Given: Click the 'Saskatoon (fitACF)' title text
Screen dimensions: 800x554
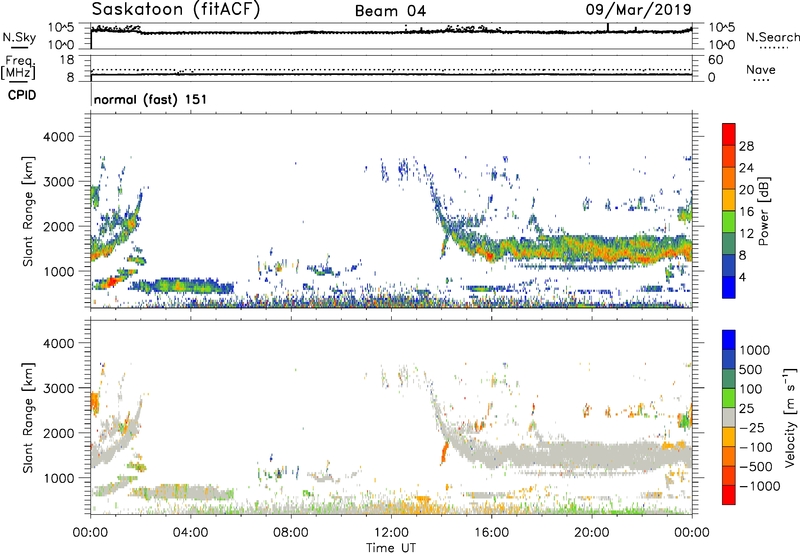Looking at the screenshot, I should [176, 10].
